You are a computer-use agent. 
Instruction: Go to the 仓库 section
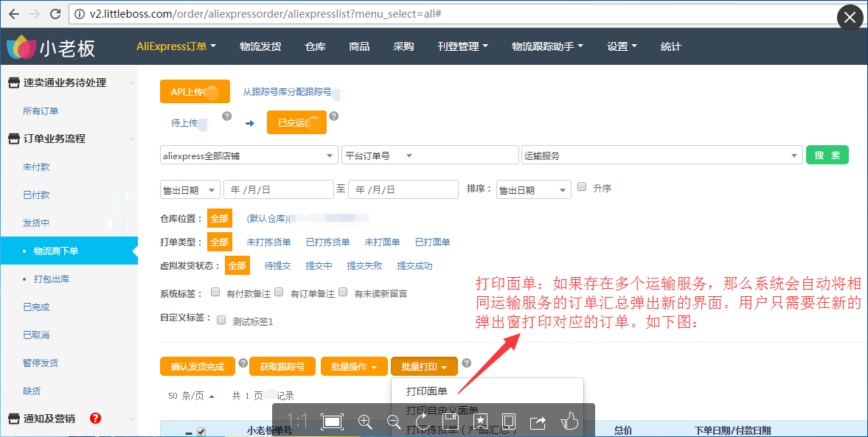315,46
